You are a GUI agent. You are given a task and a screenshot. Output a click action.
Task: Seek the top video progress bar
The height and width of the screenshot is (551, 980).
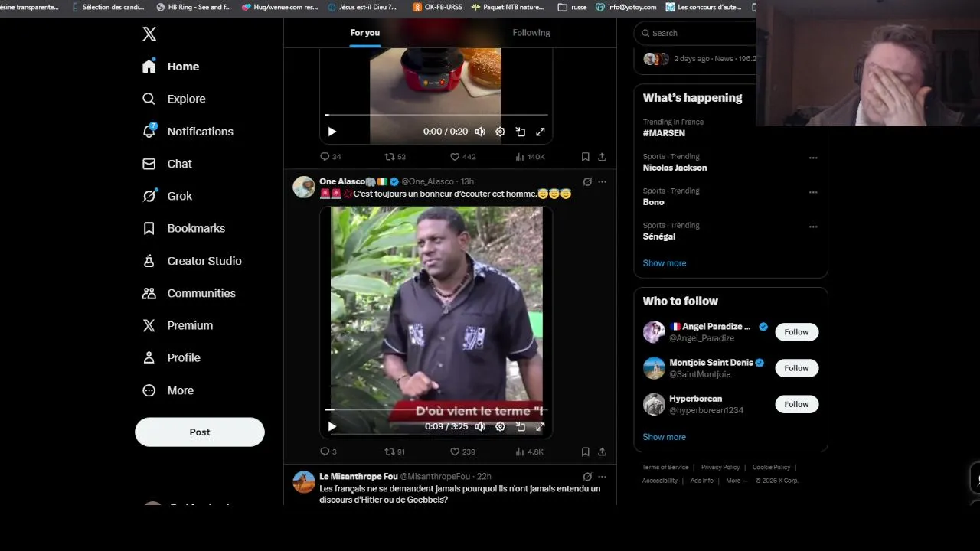tap(436, 115)
